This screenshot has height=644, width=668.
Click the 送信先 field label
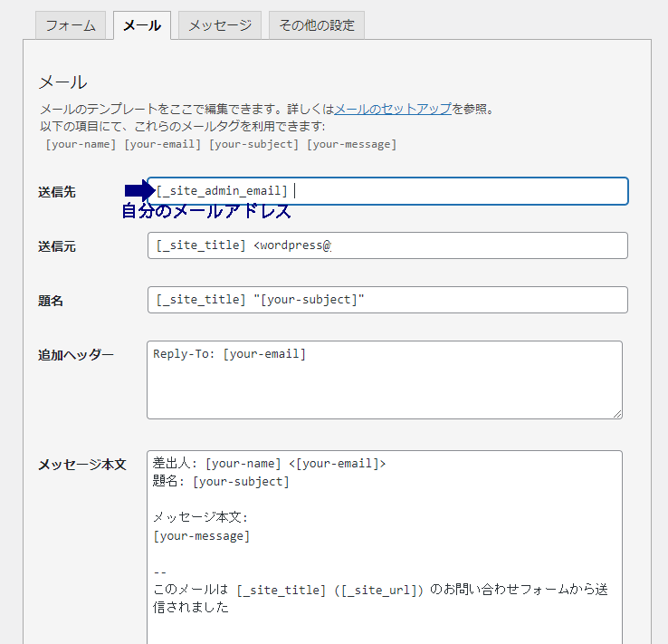pos(57,192)
